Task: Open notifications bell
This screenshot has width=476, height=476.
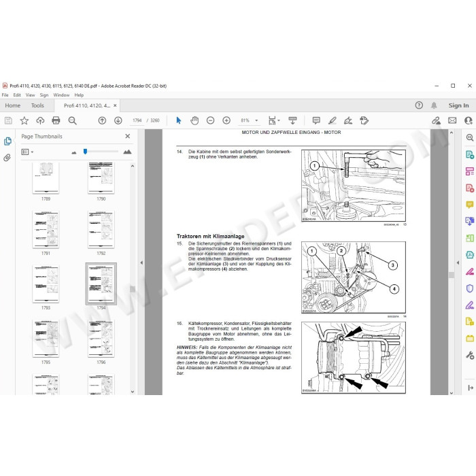Action: (x=434, y=105)
